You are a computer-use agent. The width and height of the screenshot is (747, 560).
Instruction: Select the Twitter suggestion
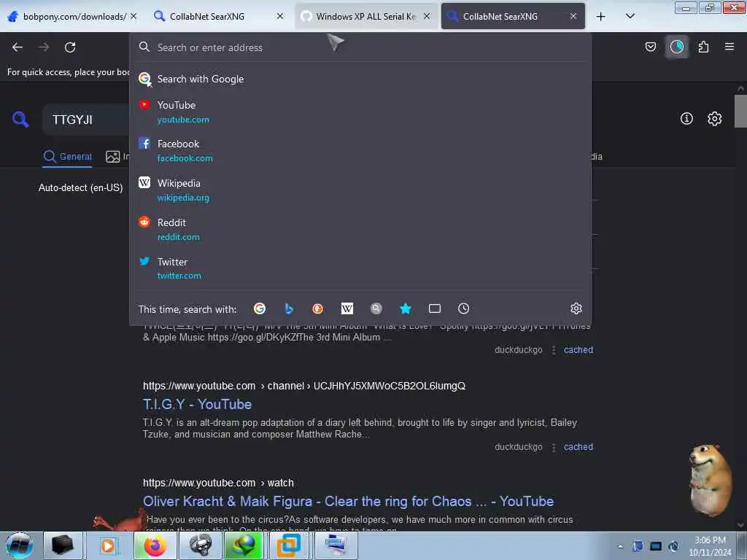point(360,268)
